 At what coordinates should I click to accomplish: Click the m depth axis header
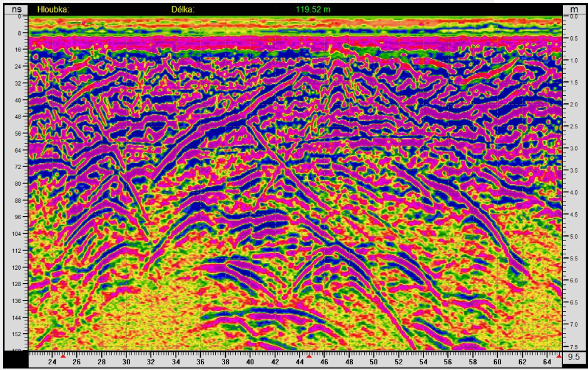574,9
